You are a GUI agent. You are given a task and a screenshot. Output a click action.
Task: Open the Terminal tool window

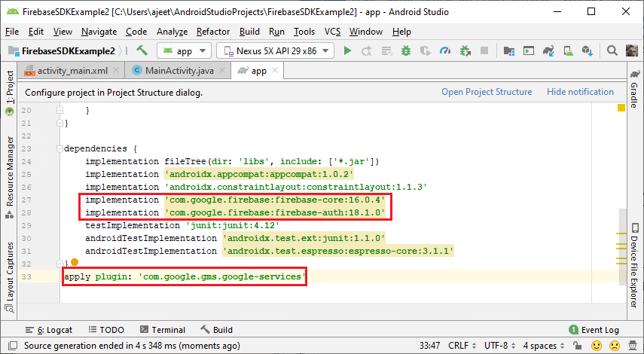tap(162, 330)
